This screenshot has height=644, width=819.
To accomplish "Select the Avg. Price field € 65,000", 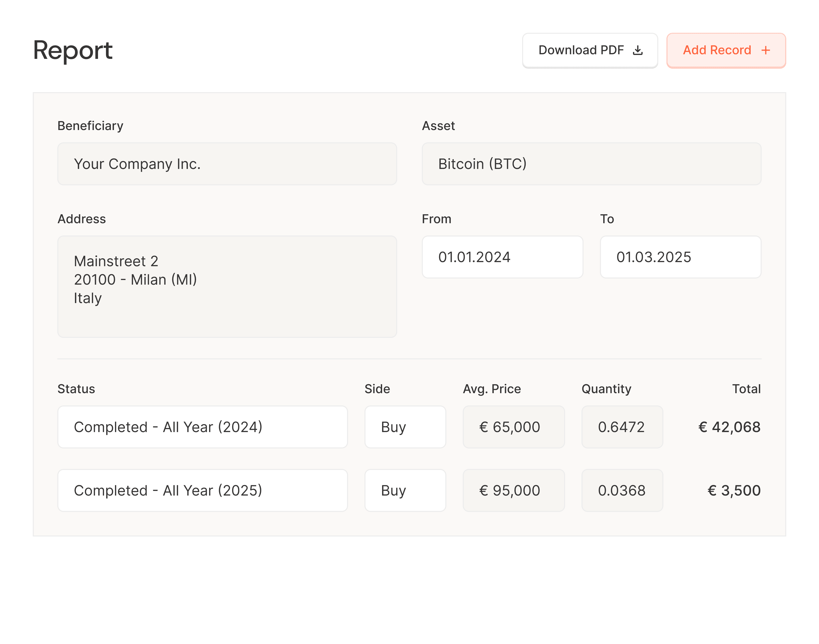I will (x=514, y=427).
